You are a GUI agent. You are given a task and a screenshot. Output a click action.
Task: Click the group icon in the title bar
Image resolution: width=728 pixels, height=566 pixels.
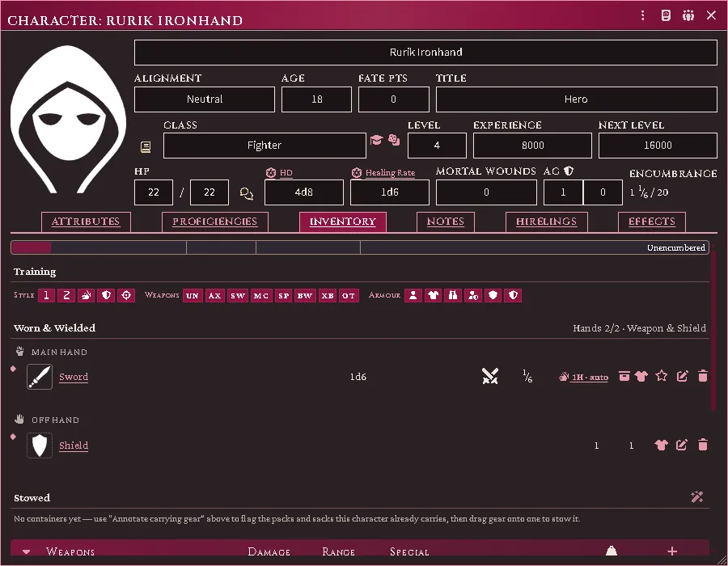pos(688,16)
